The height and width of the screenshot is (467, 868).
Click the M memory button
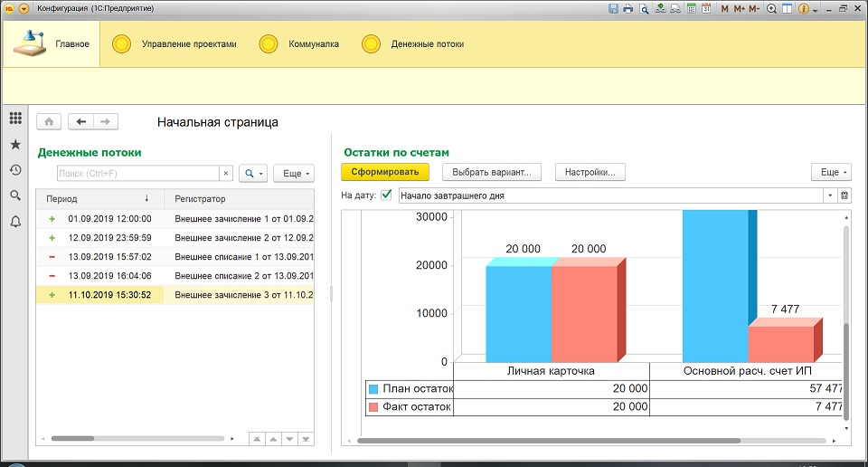pos(724,8)
